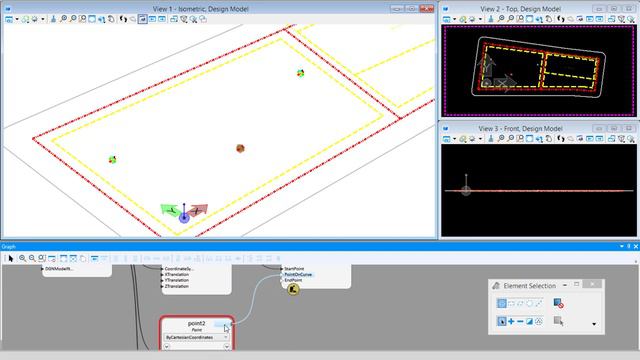Zoom In using View 1 toolbar
Viewport: 640px width, 360px height.
coord(63,19)
